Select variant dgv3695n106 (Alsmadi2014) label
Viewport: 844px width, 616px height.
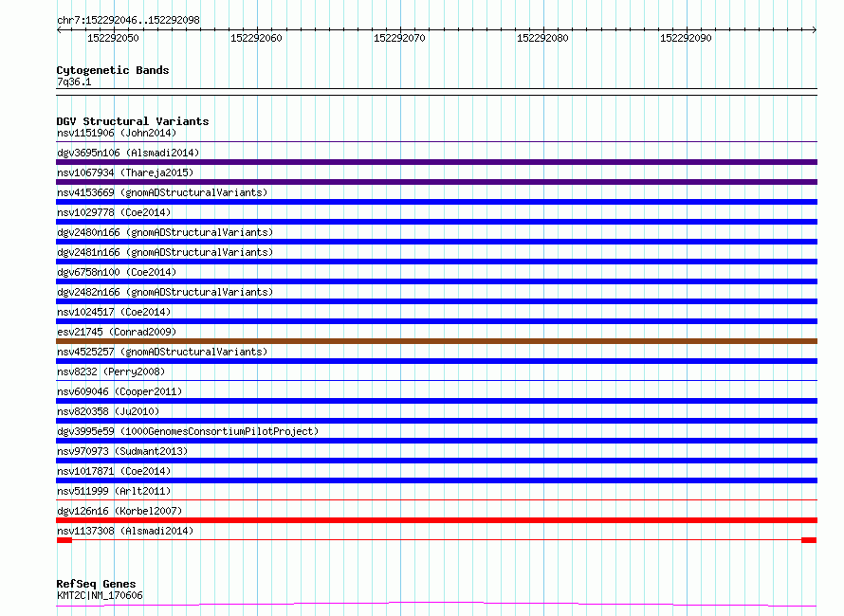click(128, 153)
